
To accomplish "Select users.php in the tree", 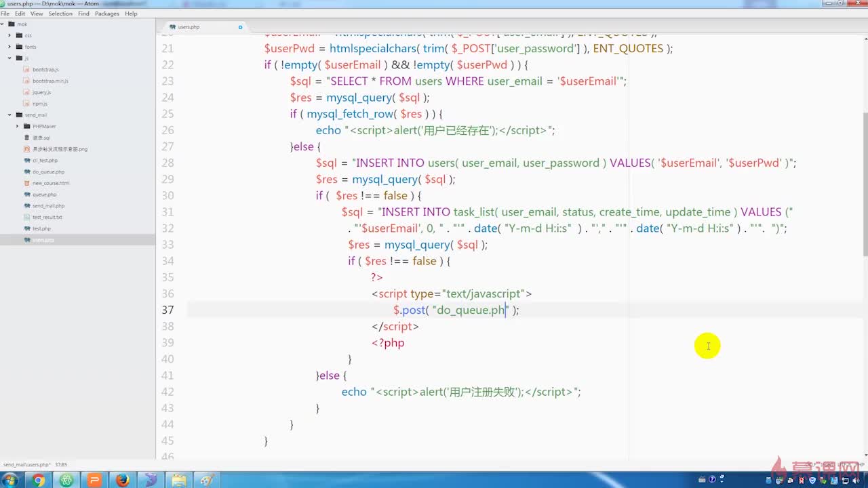I will tap(77, 240).
